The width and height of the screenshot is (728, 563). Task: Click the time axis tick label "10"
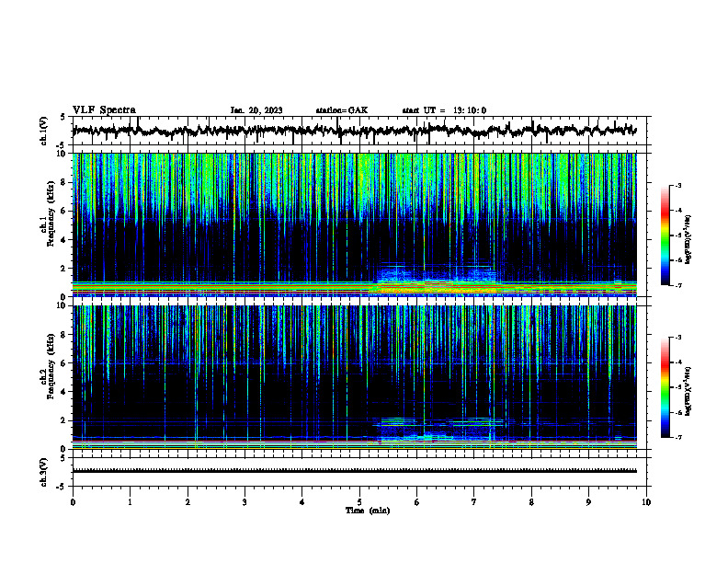tap(646, 502)
